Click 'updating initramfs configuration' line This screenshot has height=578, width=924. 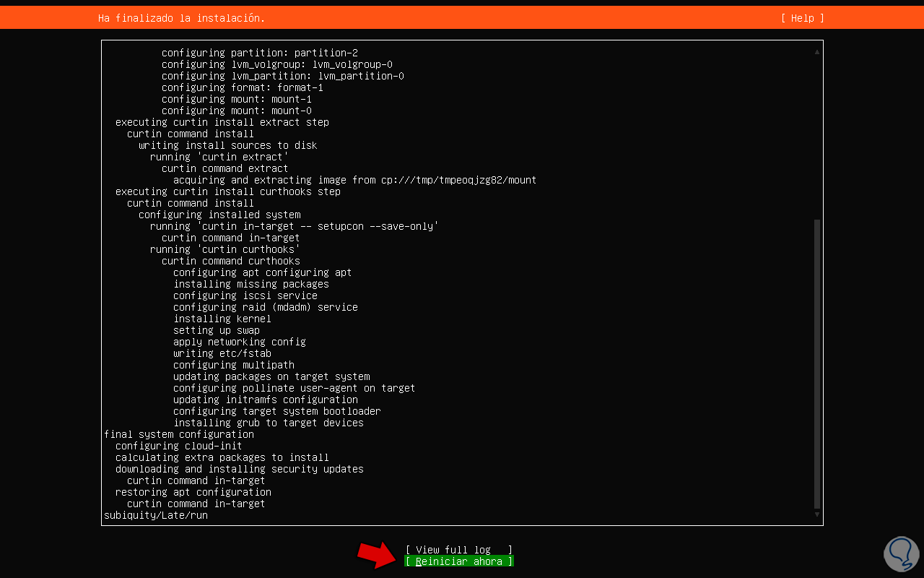click(266, 400)
